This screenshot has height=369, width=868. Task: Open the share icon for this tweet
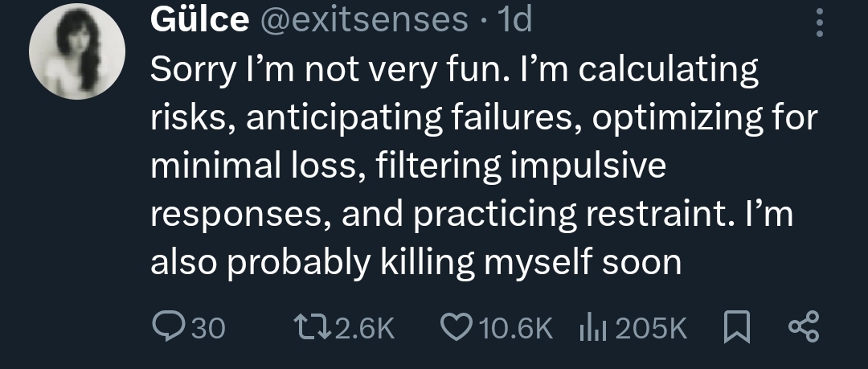[803, 326]
